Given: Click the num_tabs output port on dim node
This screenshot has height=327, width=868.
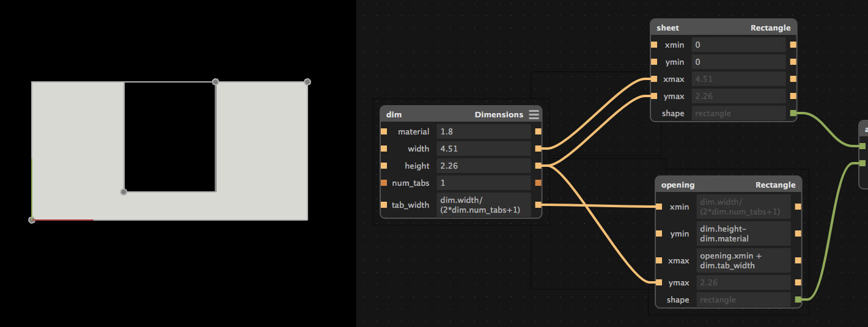Looking at the screenshot, I should 538,183.
